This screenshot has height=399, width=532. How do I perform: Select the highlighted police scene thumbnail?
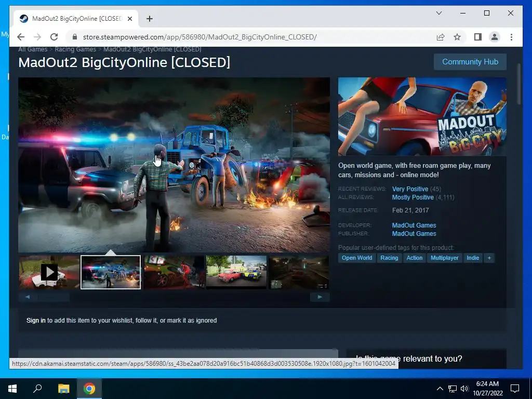pos(111,272)
